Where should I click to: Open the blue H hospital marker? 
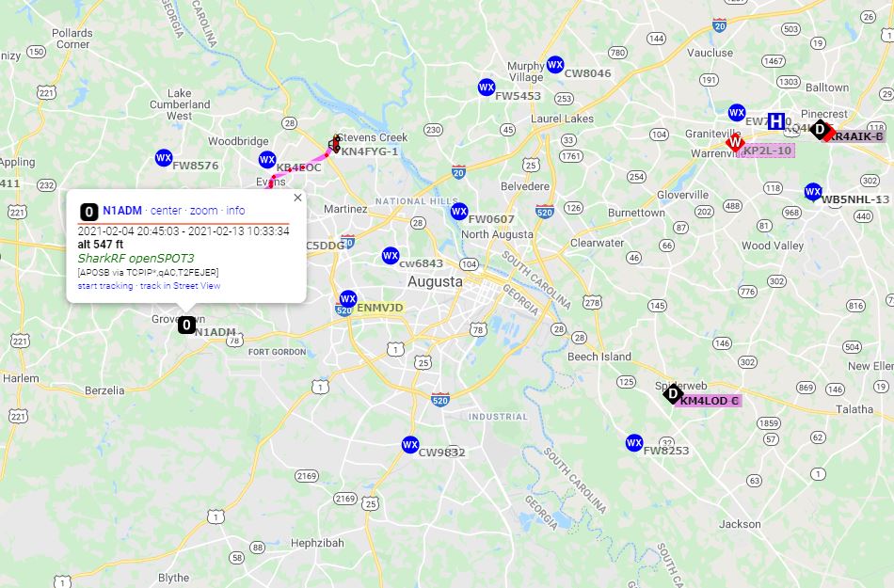coord(776,121)
